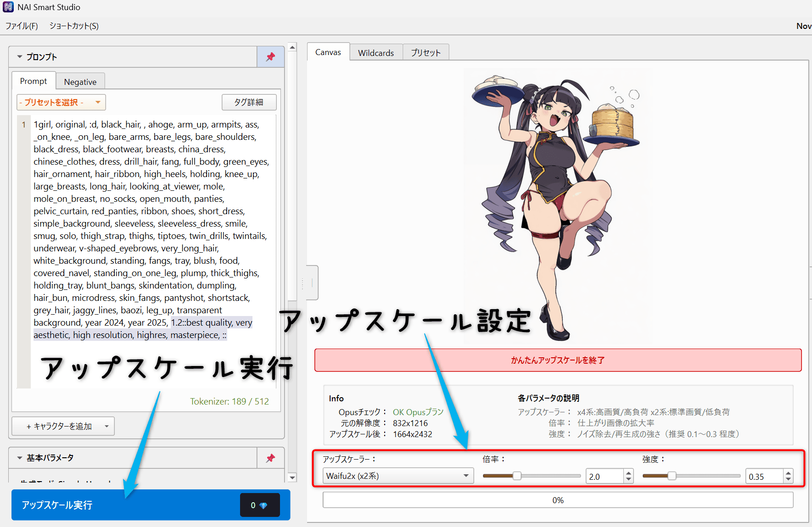
Task: Click the タグ詳細 button
Action: (x=249, y=102)
